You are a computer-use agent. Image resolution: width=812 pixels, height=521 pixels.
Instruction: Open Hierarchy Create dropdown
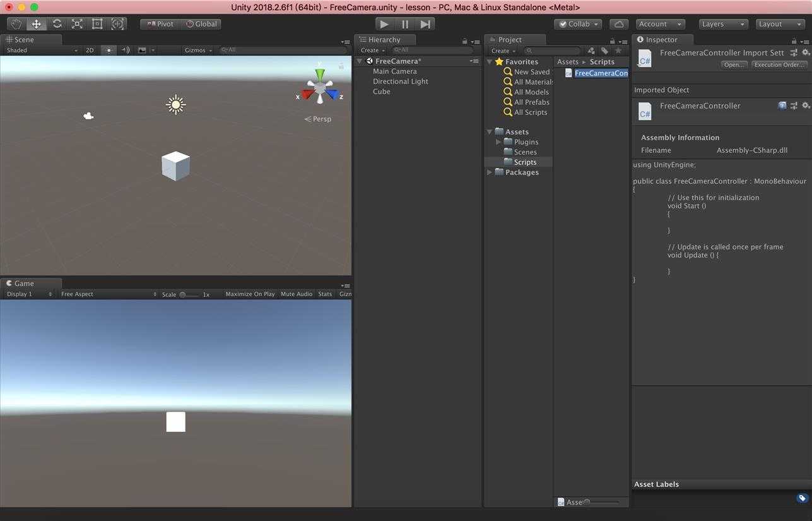coord(373,51)
